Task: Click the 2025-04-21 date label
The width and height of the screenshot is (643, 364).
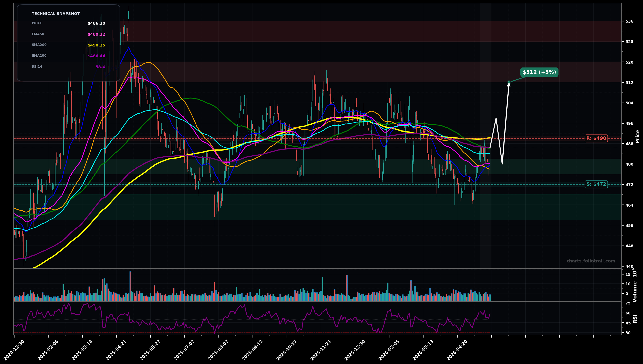Action: pyautogui.click(x=116, y=350)
